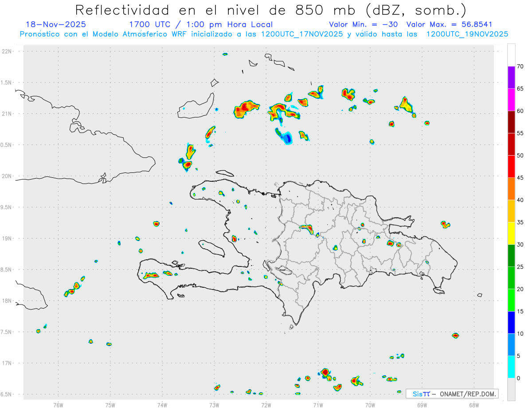This screenshot has height=411, width=532.
Task: Click the '18N' latitude label
Action: pos(7,301)
